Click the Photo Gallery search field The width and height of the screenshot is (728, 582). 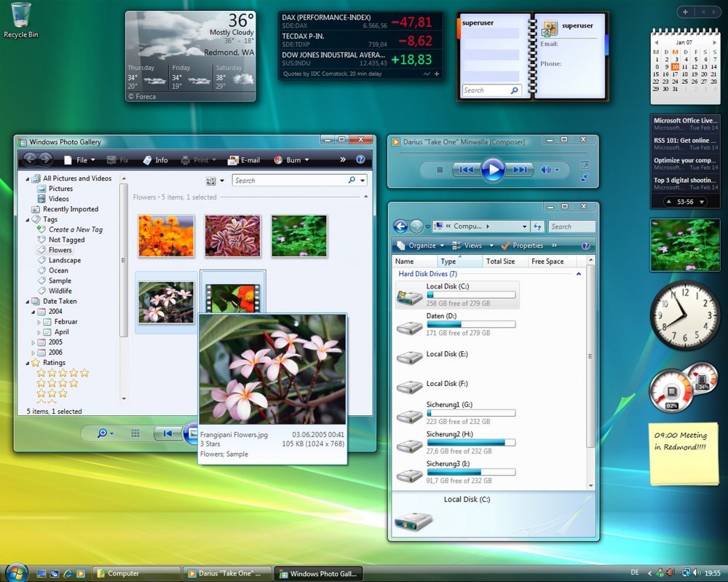290,180
